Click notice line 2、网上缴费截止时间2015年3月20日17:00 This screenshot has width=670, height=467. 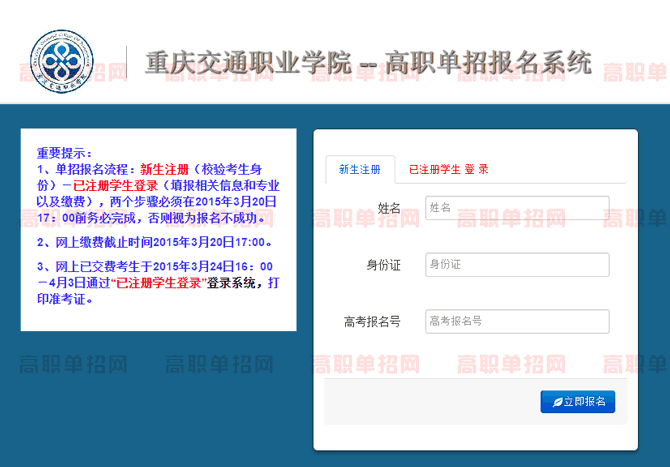(155, 242)
